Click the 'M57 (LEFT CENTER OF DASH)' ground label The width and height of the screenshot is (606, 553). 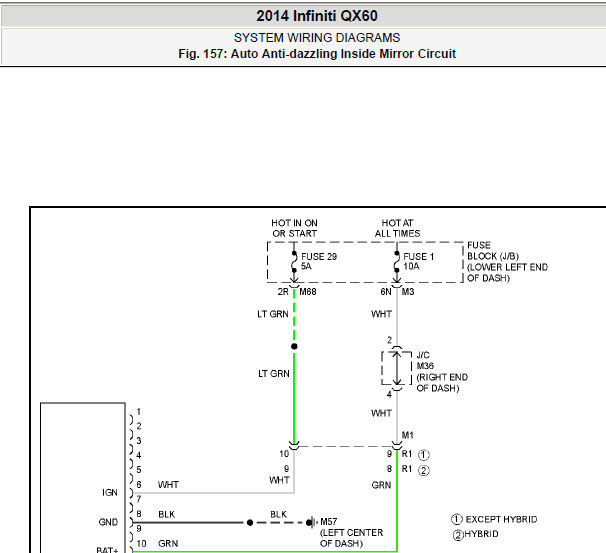pos(351,533)
